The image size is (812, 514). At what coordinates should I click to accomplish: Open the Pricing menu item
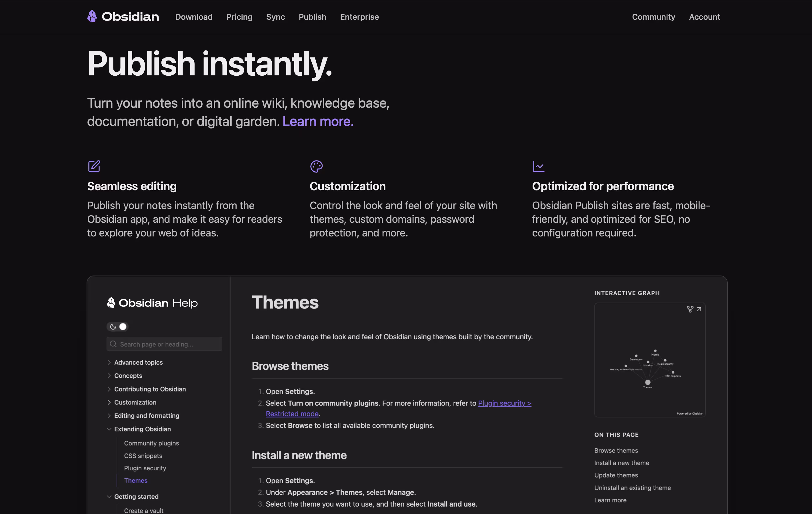point(239,17)
